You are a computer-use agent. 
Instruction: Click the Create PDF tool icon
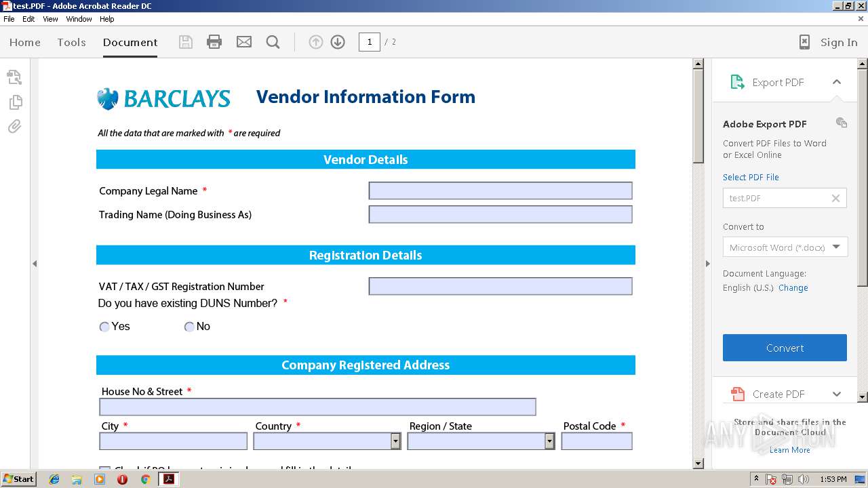(737, 394)
